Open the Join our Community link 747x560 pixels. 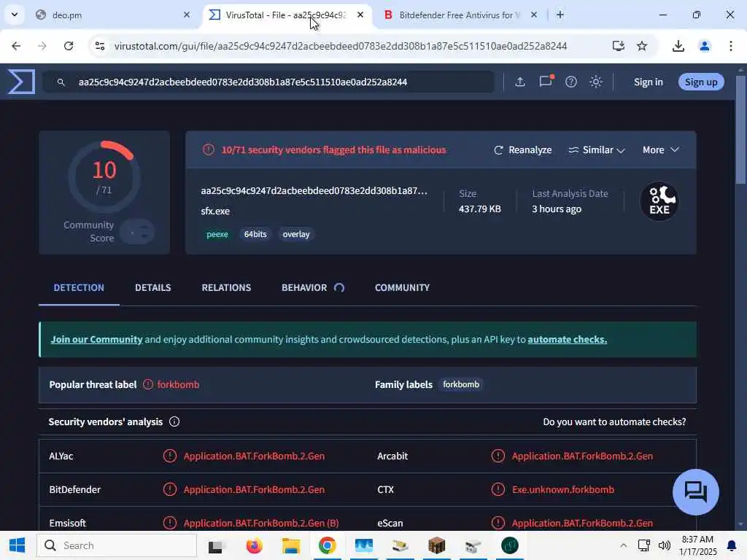[x=97, y=340]
